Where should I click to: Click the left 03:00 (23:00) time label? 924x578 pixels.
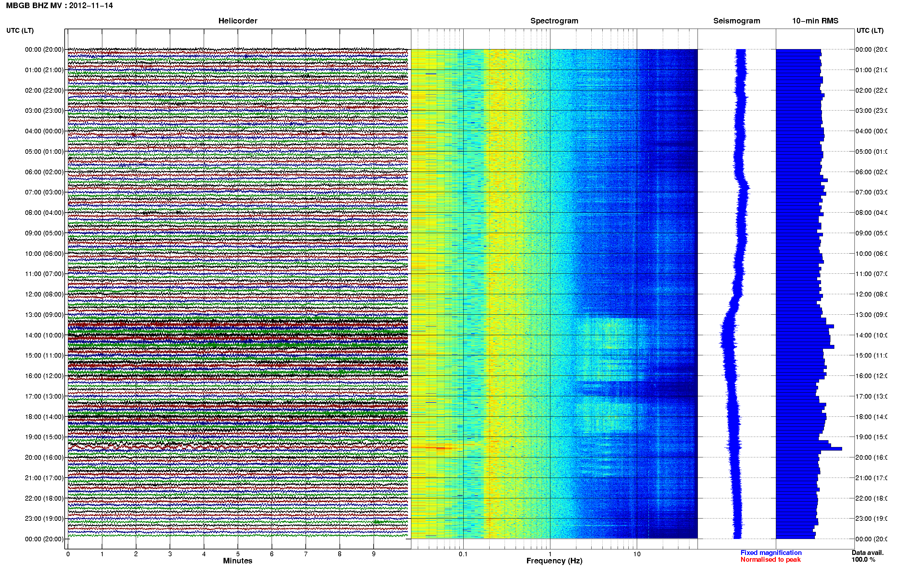[x=44, y=111]
